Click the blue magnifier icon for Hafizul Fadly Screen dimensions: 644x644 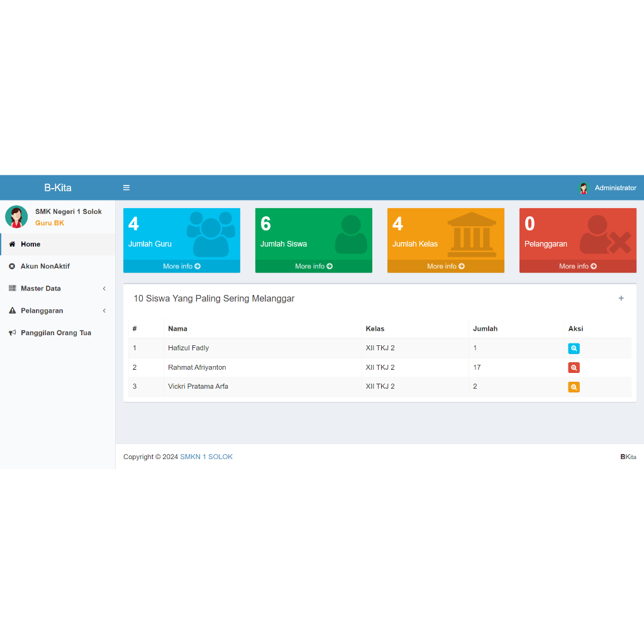point(574,348)
